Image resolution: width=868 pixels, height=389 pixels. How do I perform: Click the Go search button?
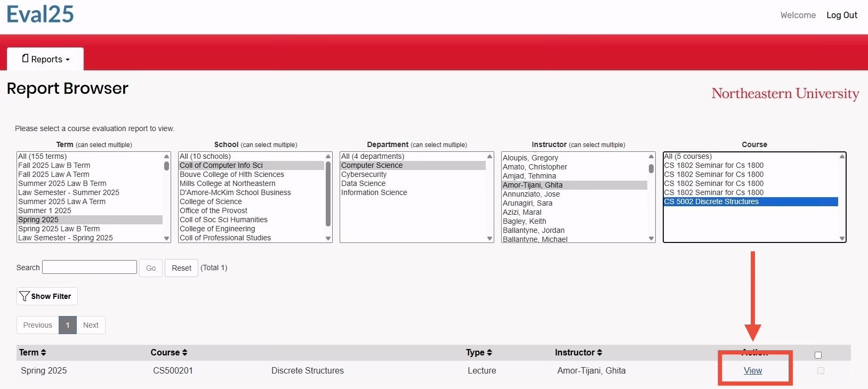151,268
